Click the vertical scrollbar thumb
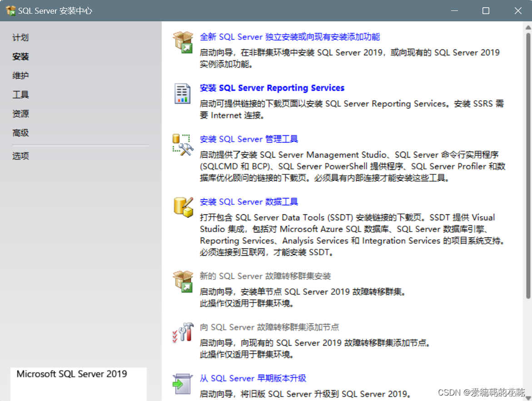This screenshot has width=532, height=401. [528, 165]
